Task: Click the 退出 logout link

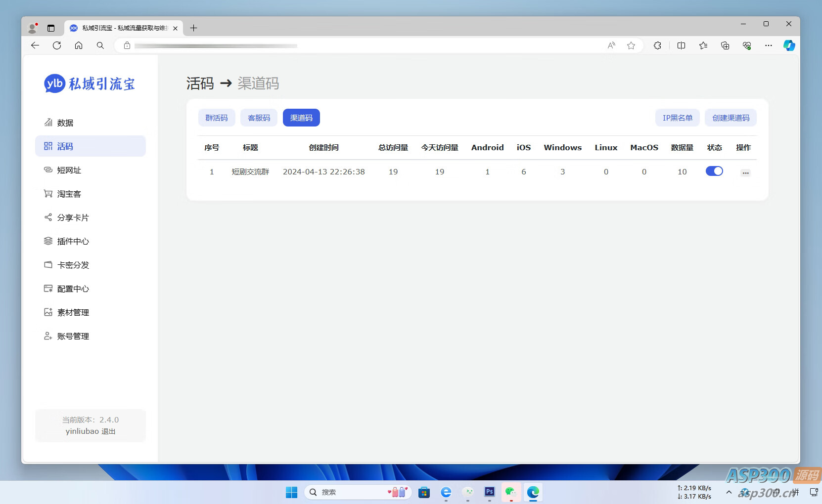Action: (108, 431)
